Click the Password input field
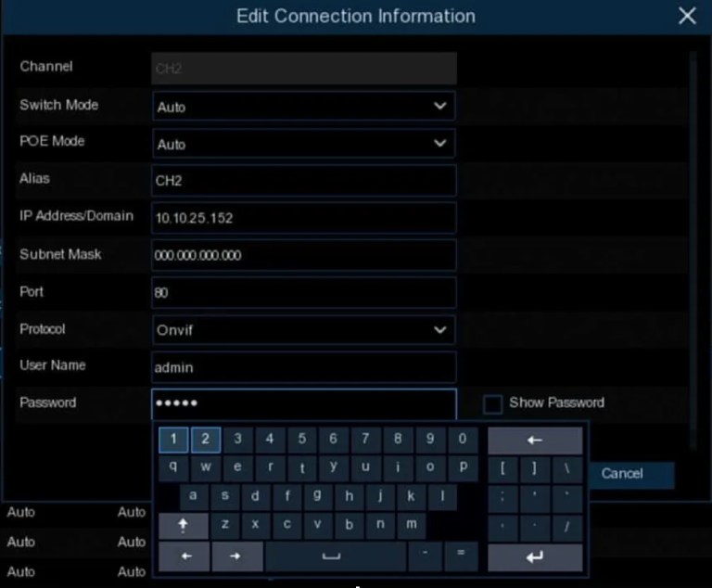The image size is (712, 588). click(x=303, y=403)
